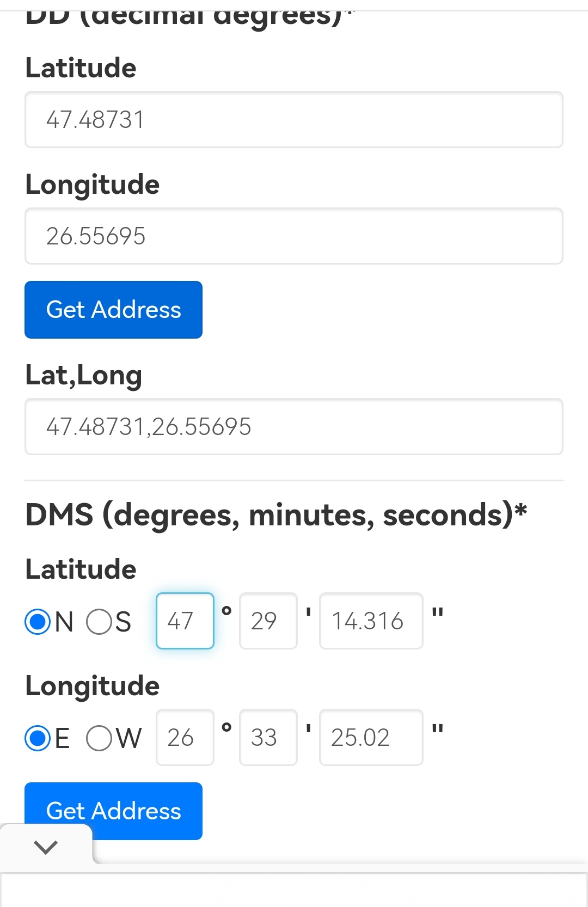Select the W longitude radio button
Screen dimensions: 588x907
point(99,738)
